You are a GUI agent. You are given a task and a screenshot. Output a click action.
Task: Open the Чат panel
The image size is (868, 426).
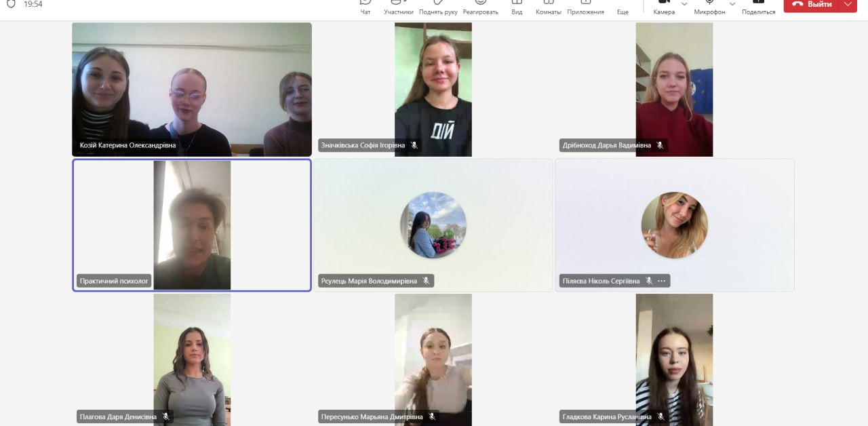(x=366, y=7)
